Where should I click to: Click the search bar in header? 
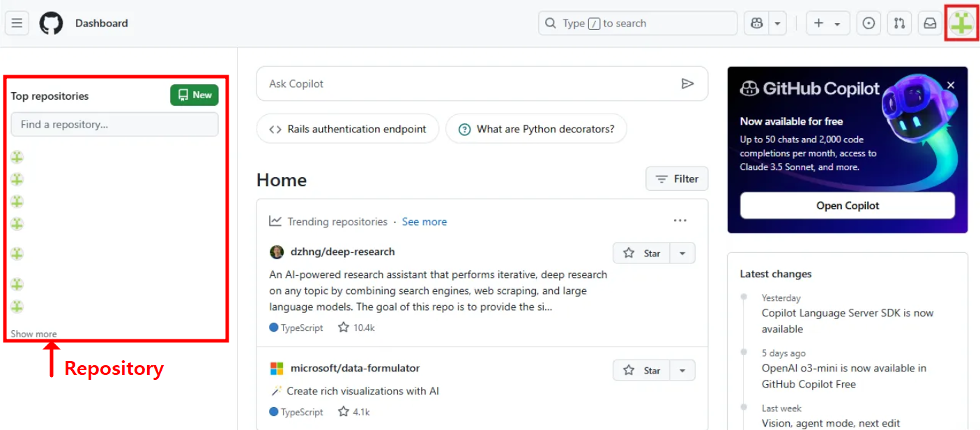(x=637, y=23)
